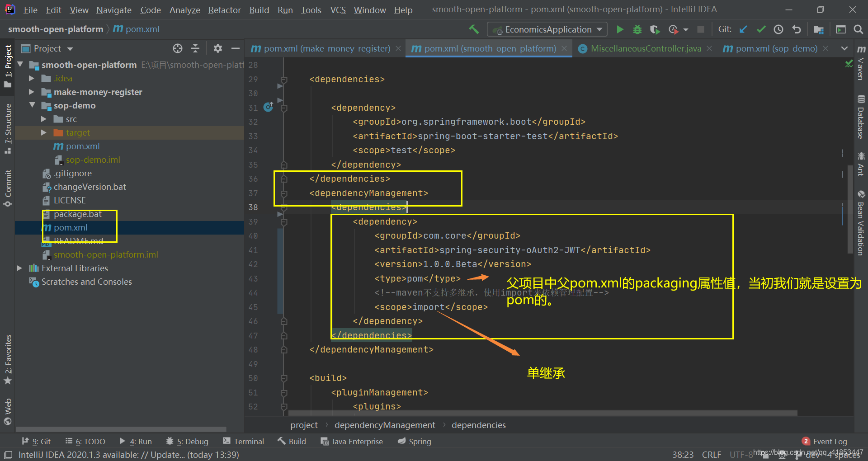
Task: Hide the Project tool window
Action: coord(236,48)
